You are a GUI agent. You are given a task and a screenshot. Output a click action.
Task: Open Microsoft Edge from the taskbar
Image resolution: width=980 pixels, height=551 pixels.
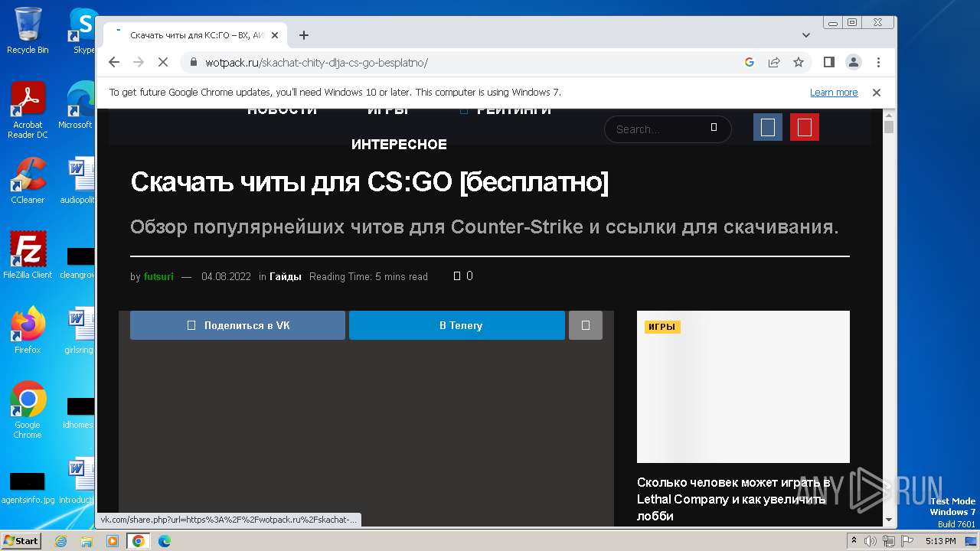point(164,541)
